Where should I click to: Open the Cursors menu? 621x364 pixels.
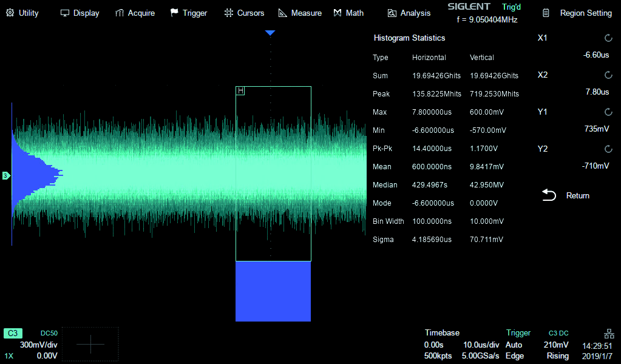(244, 13)
